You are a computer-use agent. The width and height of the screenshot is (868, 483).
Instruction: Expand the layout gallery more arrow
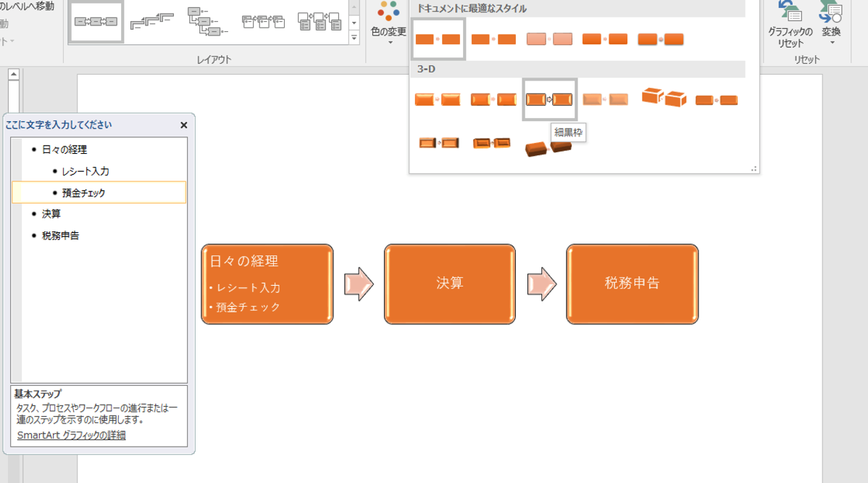pos(354,38)
